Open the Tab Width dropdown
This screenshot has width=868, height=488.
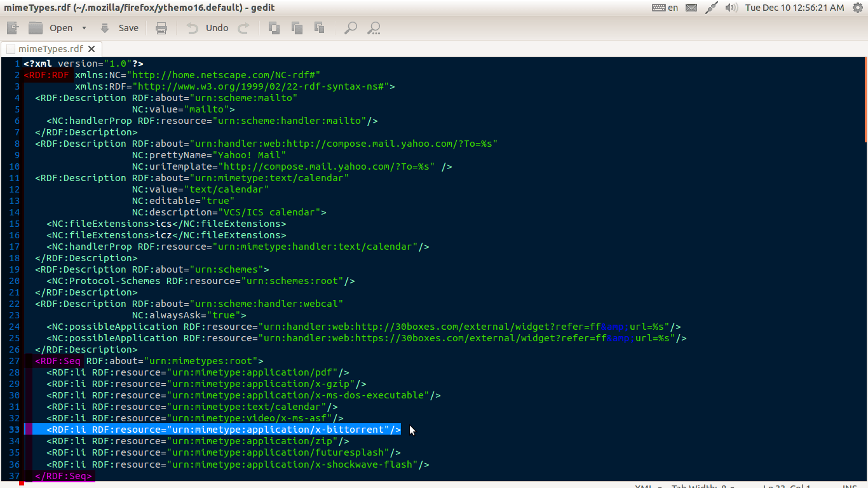pyautogui.click(x=702, y=487)
